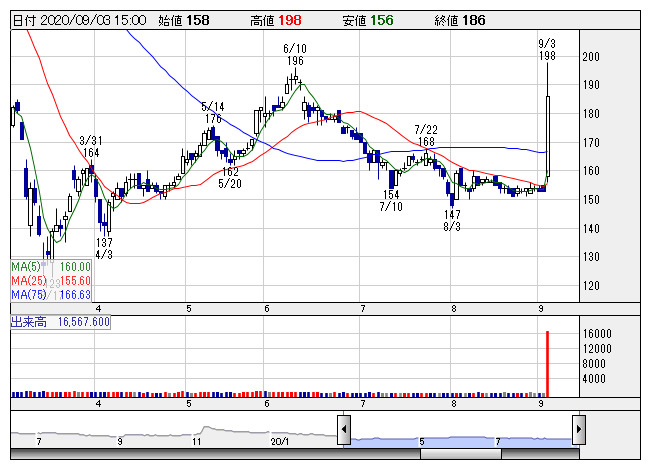Click the 日付 date field in header

pyautogui.click(x=79, y=19)
